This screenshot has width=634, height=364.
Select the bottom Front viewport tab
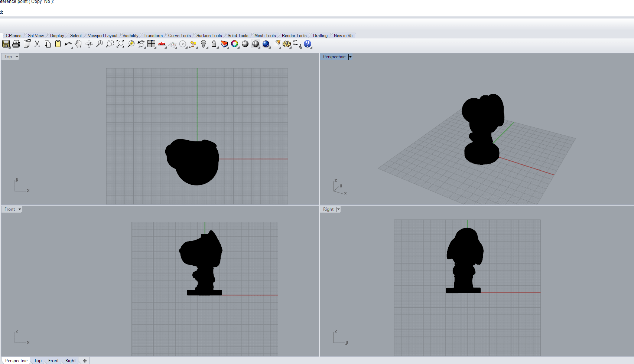(53, 361)
